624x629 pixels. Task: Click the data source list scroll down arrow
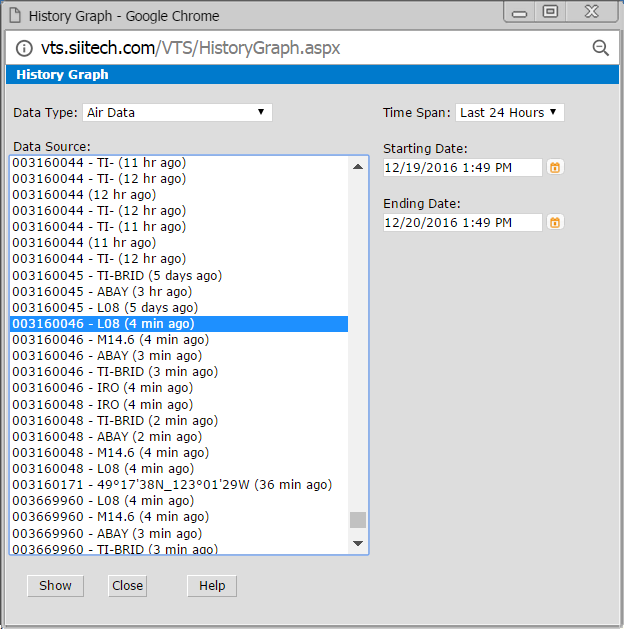(358, 544)
